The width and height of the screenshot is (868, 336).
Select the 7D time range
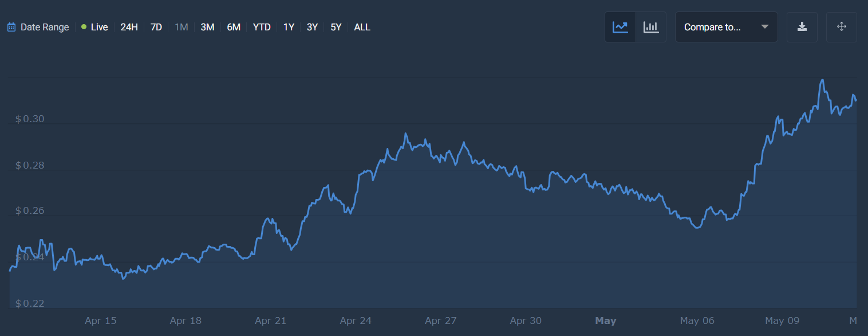pyautogui.click(x=156, y=27)
